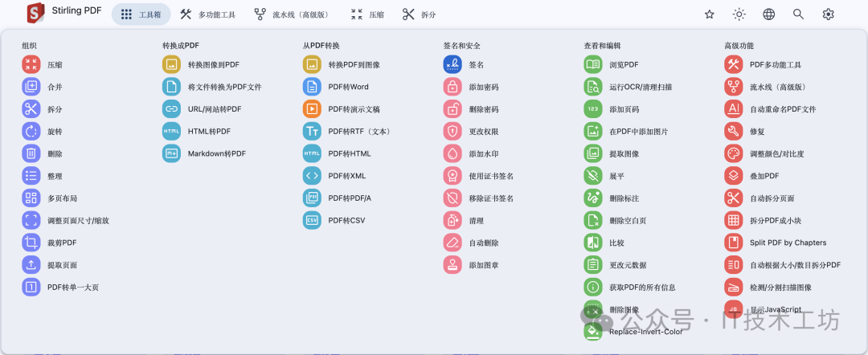Viewport: 868px width, 355px height.
Task: Click the 更改权限 shield icon
Action: tap(452, 132)
